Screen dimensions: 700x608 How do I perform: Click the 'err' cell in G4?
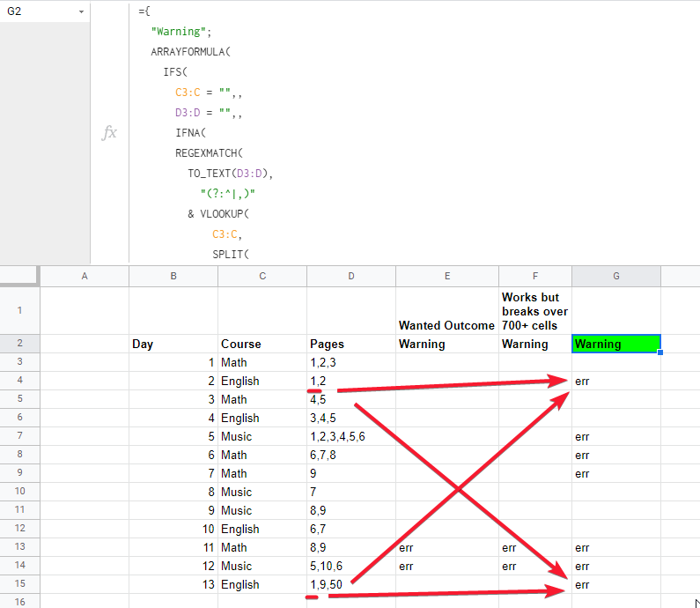pyautogui.click(x=616, y=381)
